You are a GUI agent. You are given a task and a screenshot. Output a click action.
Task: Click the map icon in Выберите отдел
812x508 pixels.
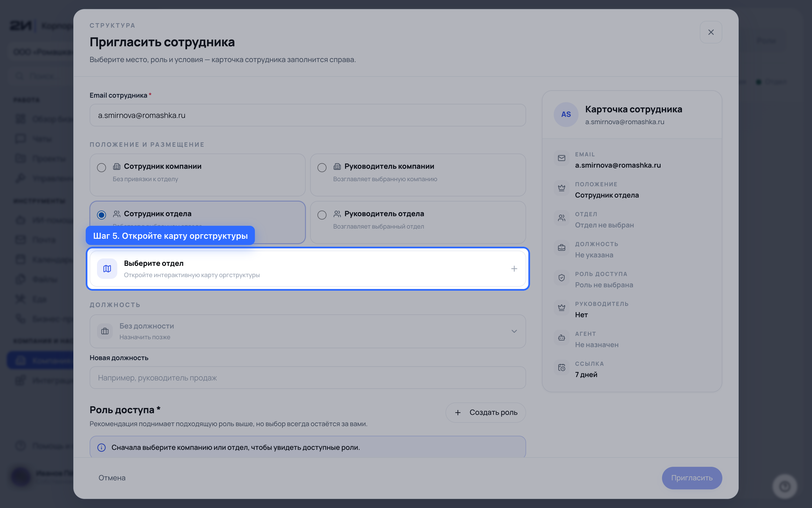coord(107,269)
